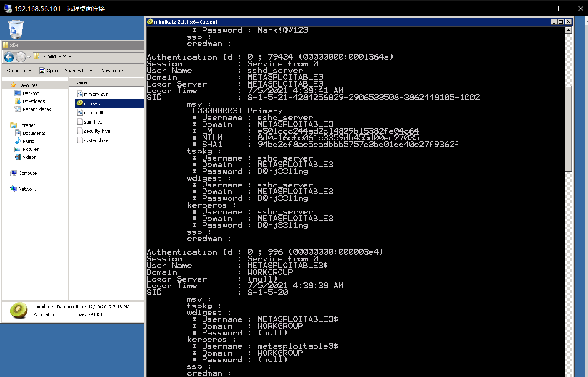The width and height of the screenshot is (588, 377).
Task: Open the Recent Places icon
Action: 18,109
